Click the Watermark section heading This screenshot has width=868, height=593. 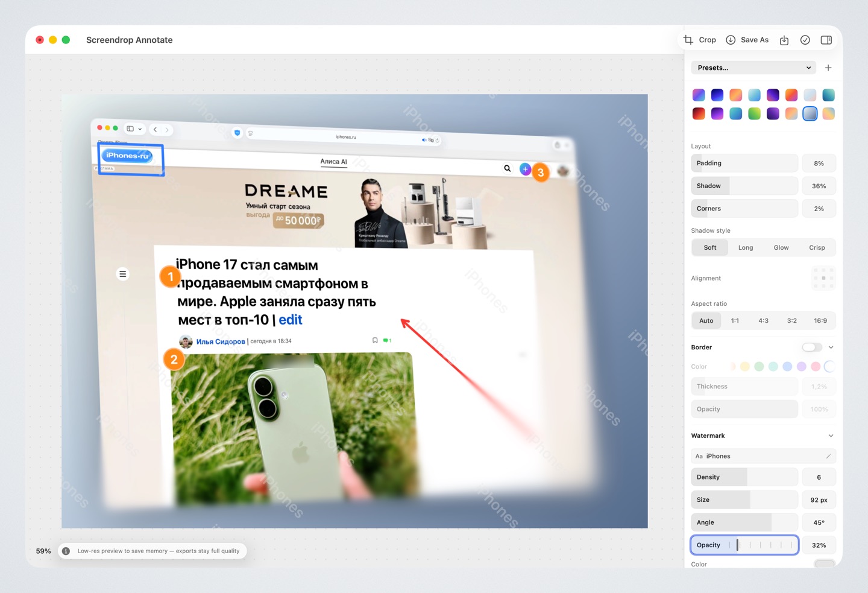(708, 436)
